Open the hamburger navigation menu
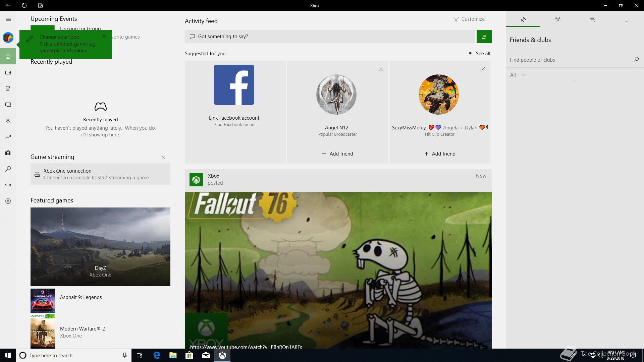The image size is (644, 362). [x=8, y=19]
